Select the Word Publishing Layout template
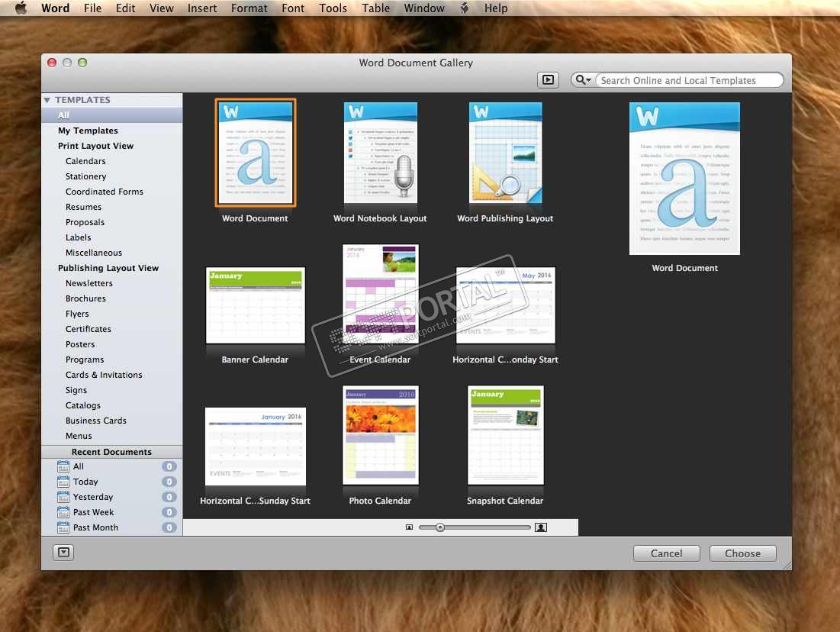Image resolution: width=840 pixels, height=632 pixels. click(x=505, y=153)
